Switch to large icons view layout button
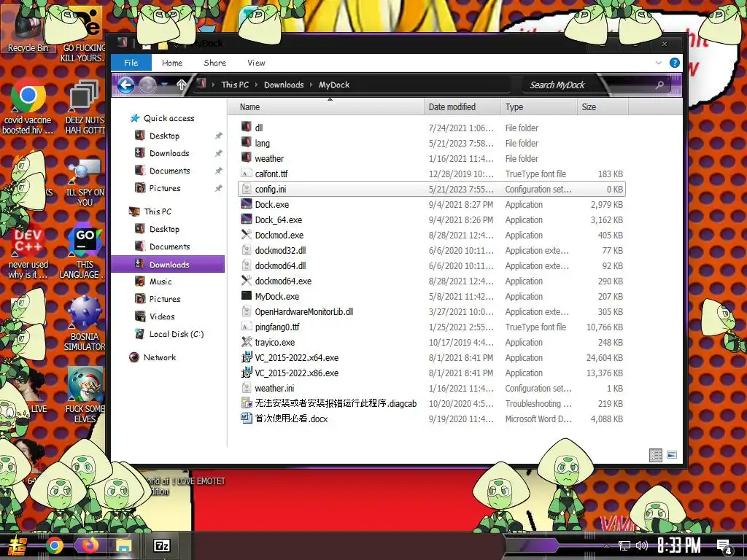 pyautogui.click(x=672, y=455)
